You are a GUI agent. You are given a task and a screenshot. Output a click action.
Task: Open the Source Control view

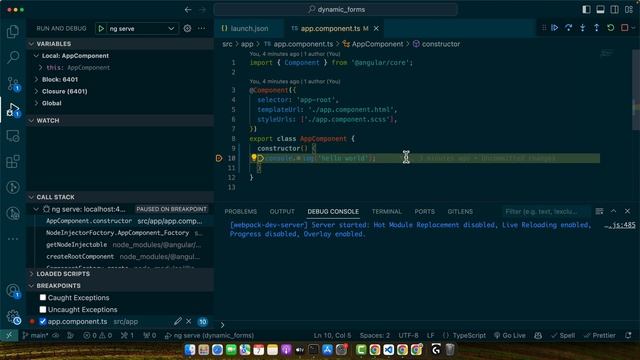(x=13, y=84)
